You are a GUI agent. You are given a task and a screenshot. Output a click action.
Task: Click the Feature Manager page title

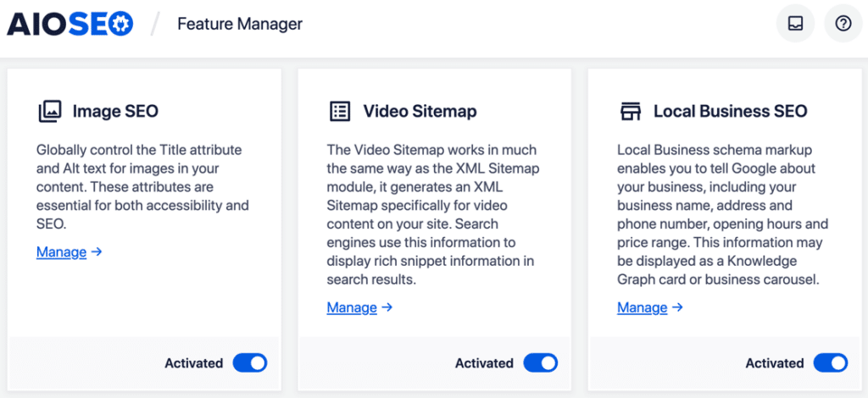(240, 24)
